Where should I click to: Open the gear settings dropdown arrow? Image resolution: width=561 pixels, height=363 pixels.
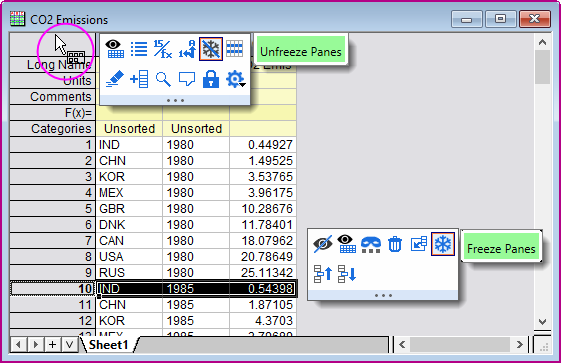[x=243, y=85]
